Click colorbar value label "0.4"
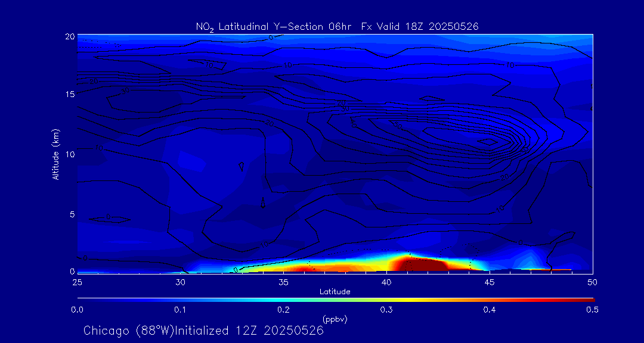Image resolution: width=644 pixels, height=343 pixels. (x=490, y=310)
